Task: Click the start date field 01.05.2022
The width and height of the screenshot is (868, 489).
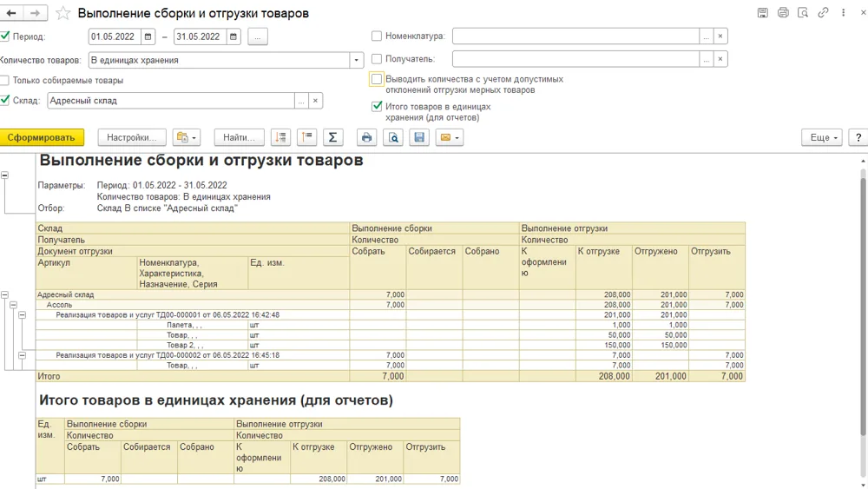Action: pos(115,36)
